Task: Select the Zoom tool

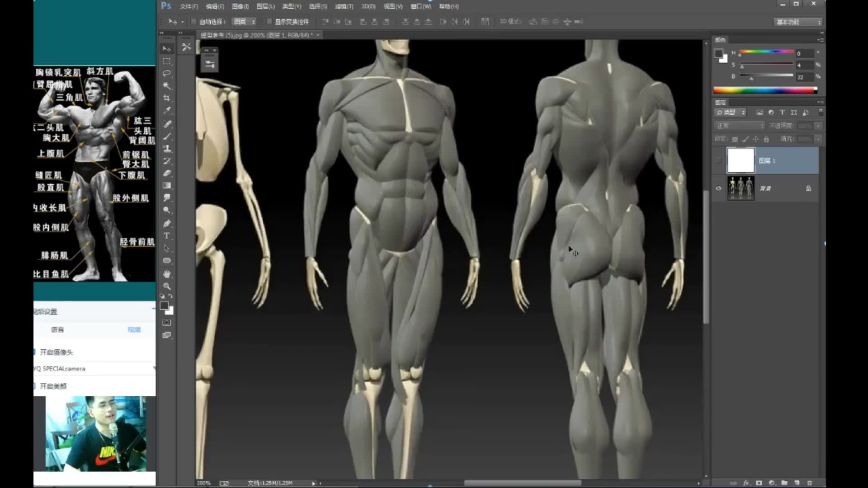Action: click(167, 286)
